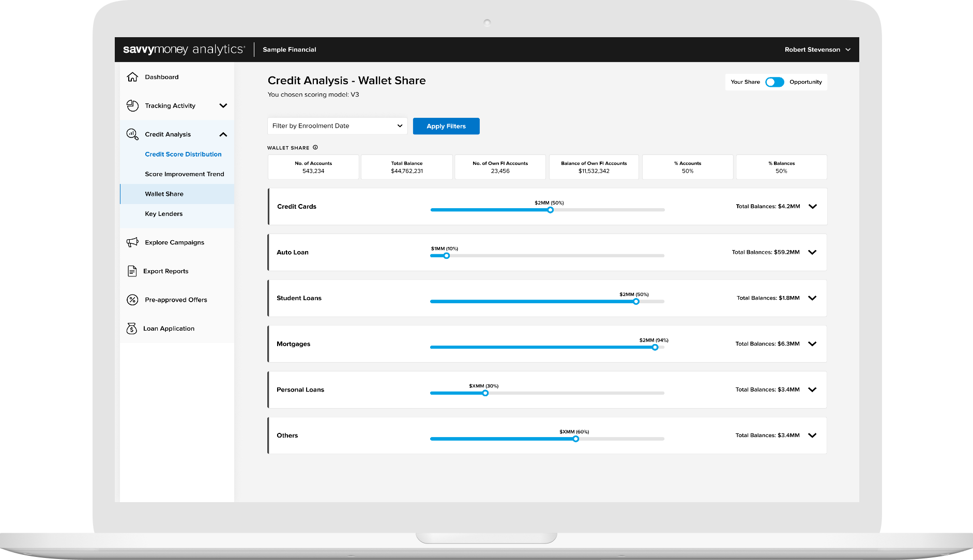This screenshot has height=560, width=973.
Task: Click the Export Reports document icon
Action: [132, 271]
